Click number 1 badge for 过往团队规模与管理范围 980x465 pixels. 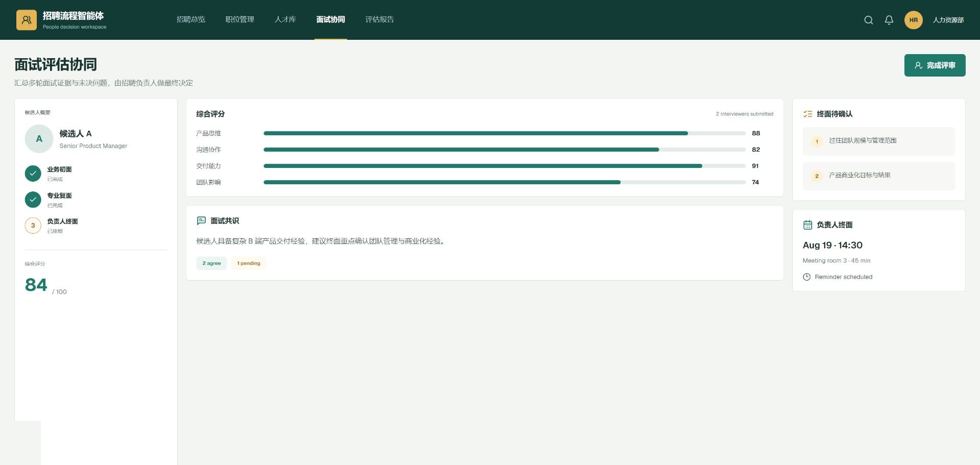point(817,141)
